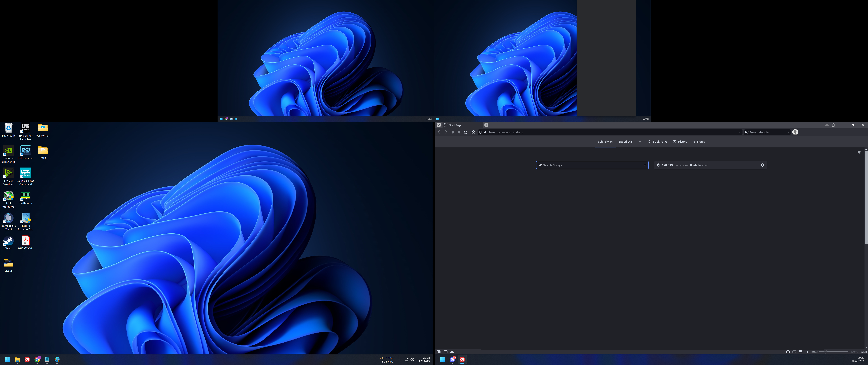The width and height of the screenshot is (868, 365).
Task: Reload the current page
Action: tap(466, 132)
